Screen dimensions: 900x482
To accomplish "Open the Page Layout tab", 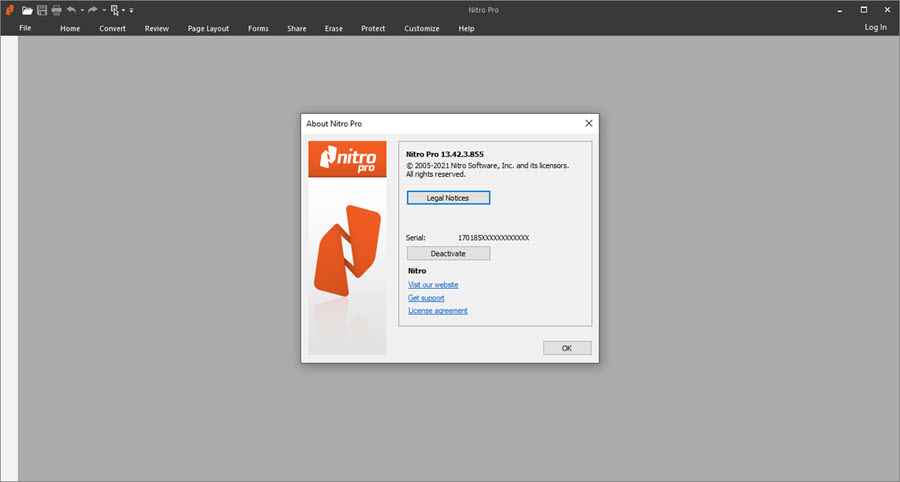I will (208, 28).
